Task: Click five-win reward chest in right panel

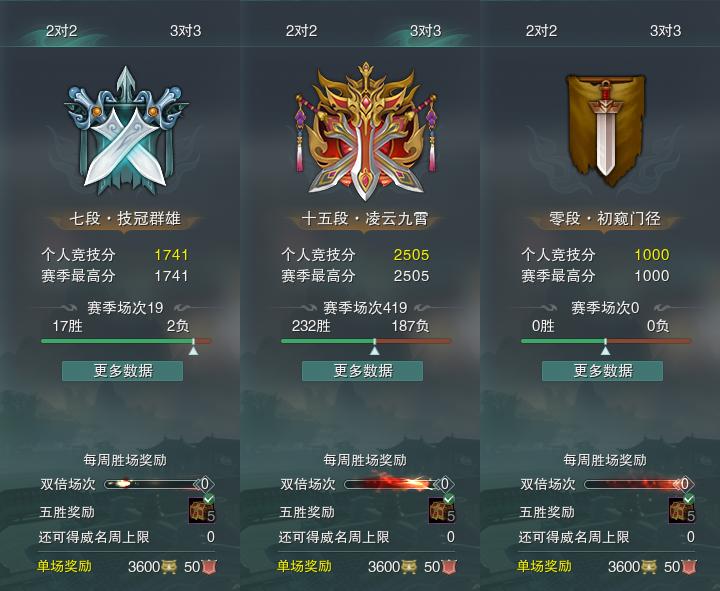Action: [682, 510]
